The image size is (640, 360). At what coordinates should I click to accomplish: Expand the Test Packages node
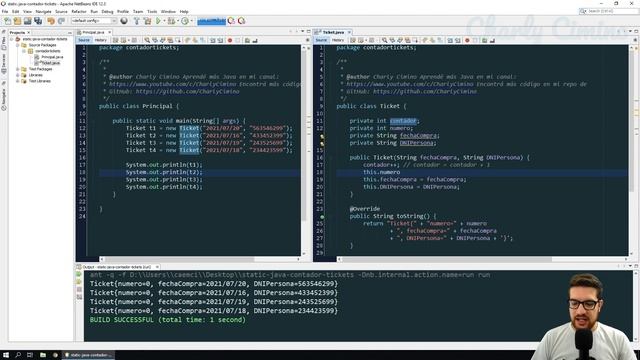(18, 69)
